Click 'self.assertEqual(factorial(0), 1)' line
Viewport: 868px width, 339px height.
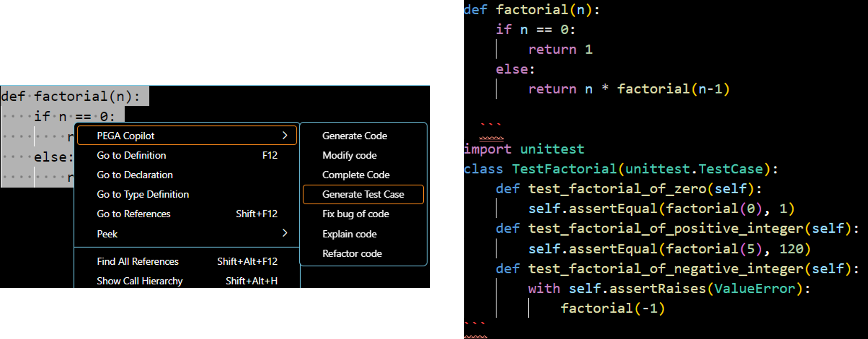[662, 208]
